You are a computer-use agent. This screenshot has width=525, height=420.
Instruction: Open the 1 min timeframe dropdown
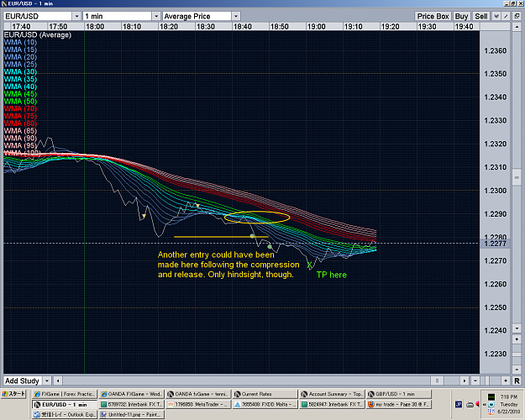pyautogui.click(x=156, y=16)
